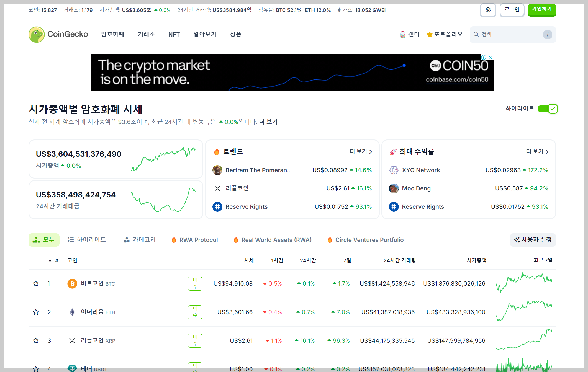588x372 pixels.
Task: Open the 캔디 link
Action: click(410, 34)
